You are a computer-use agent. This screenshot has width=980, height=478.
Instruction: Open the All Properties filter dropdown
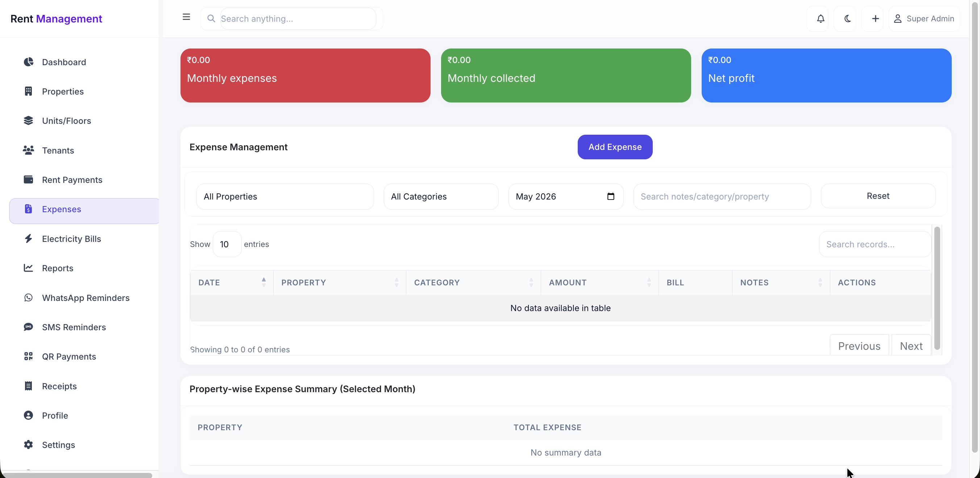tap(285, 196)
